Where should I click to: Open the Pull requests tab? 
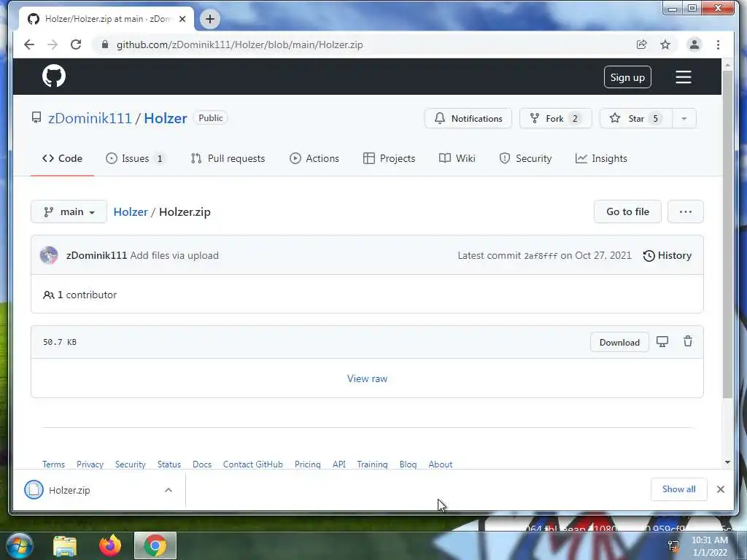(x=228, y=158)
